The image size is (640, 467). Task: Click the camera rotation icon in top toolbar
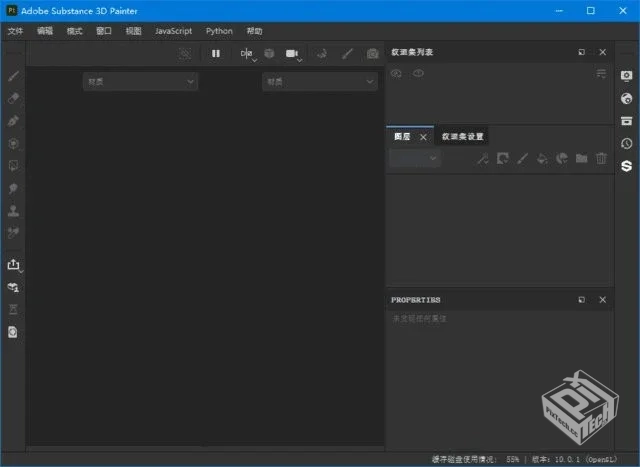[x=322, y=53]
